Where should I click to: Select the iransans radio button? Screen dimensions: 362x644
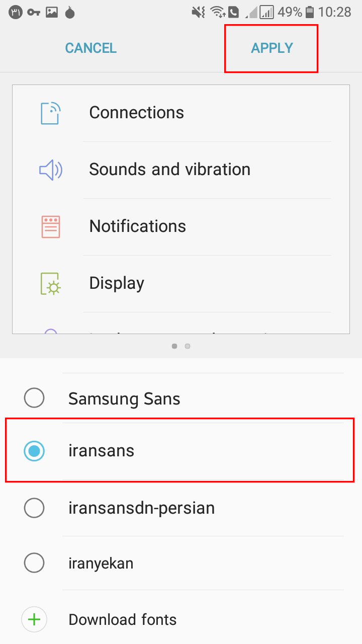(34, 451)
